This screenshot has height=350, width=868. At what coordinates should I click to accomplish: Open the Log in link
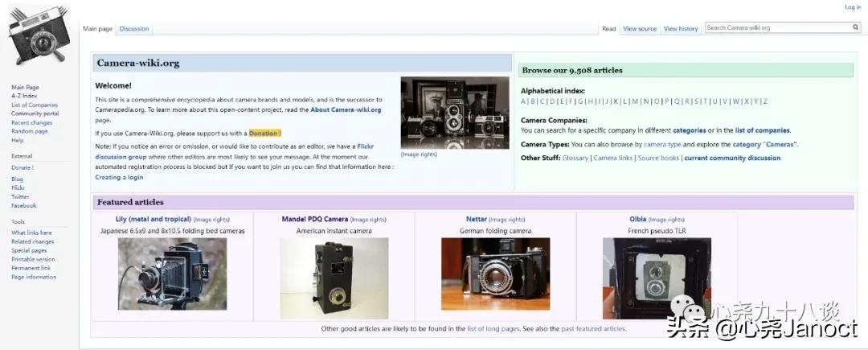[853, 7]
